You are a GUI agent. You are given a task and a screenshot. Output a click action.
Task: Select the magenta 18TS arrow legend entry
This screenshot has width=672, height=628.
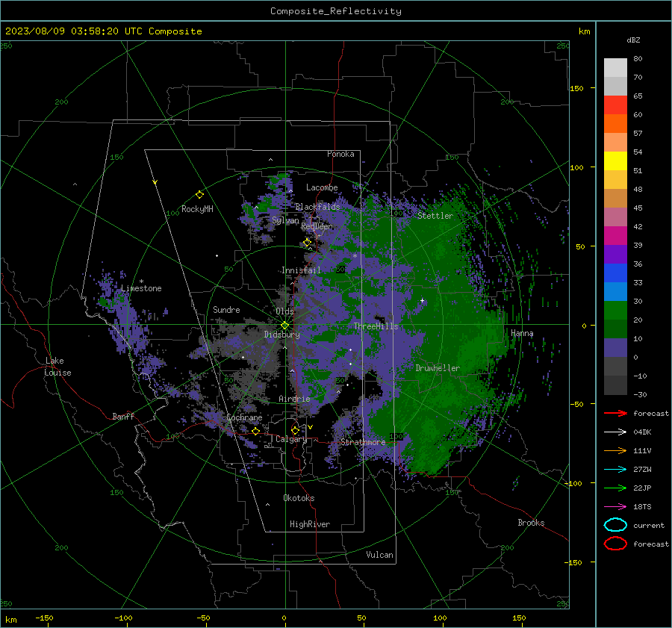615,506
